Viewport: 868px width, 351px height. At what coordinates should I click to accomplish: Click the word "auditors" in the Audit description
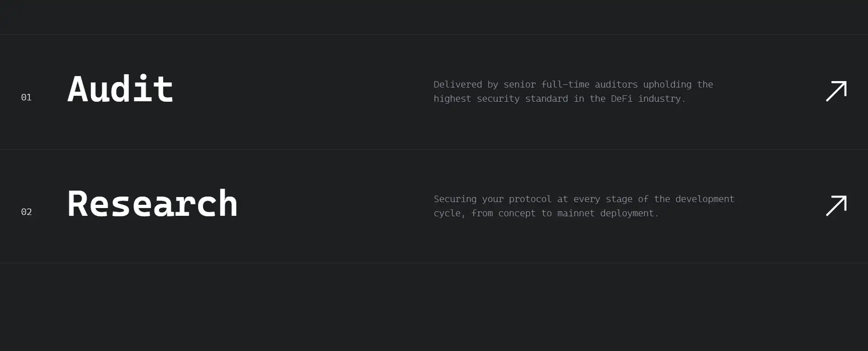616,84
